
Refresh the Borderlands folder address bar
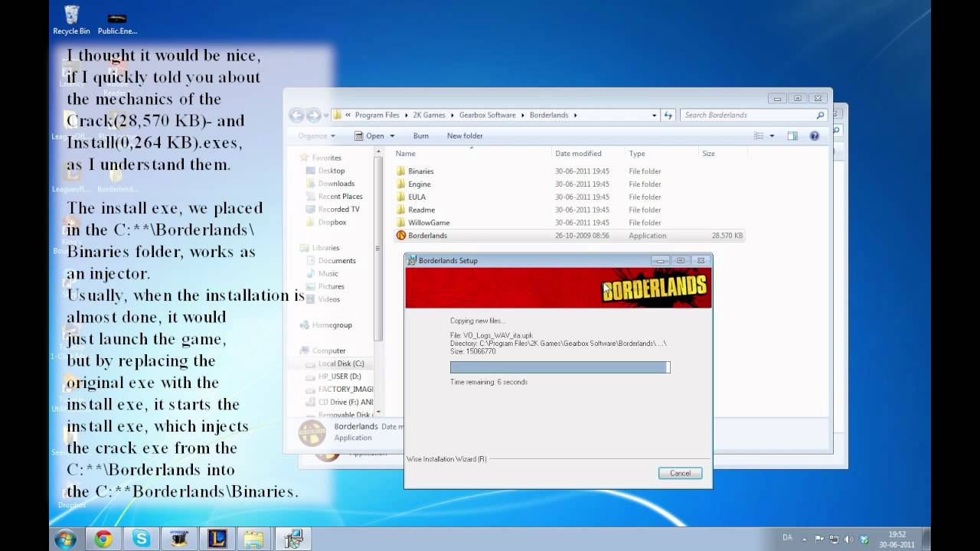coord(668,115)
